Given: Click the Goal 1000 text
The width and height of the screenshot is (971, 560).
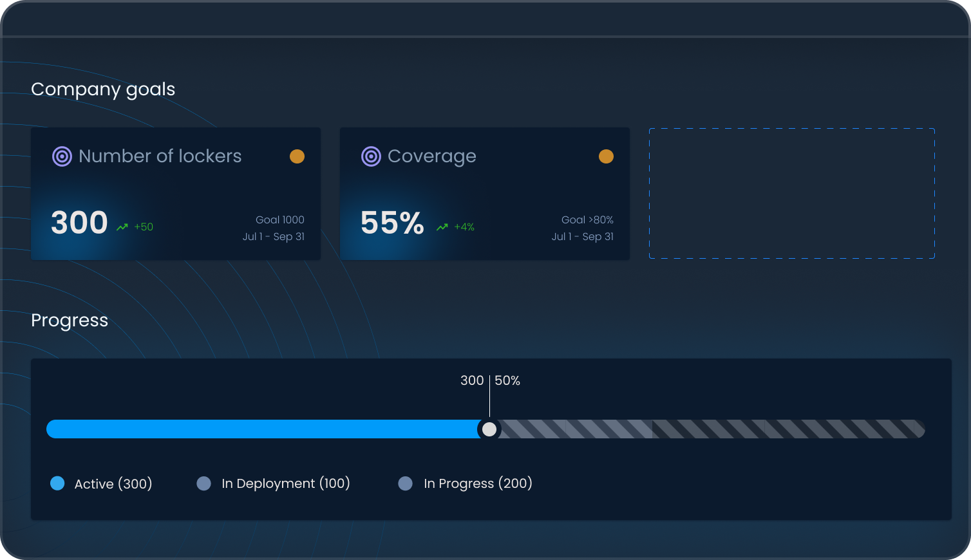Looking at the screenshot, I should pyautogui.click(x=280, y=220).
